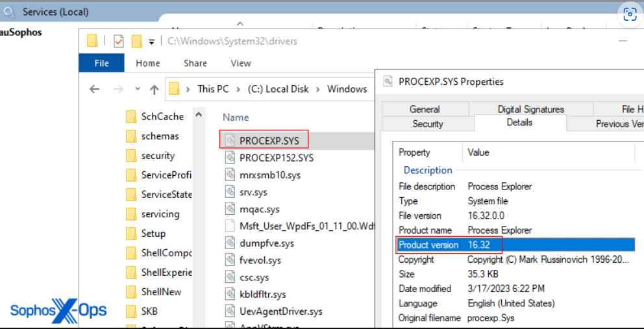The height and width of the screenshot is (329, 644).
Task: Select the Product version row
Action: point(516,245)
